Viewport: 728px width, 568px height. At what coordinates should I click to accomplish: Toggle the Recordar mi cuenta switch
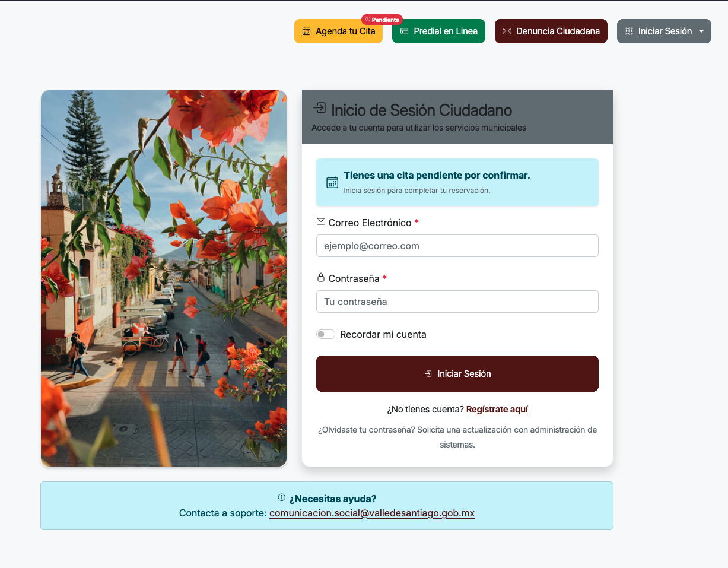pos(326,334)
